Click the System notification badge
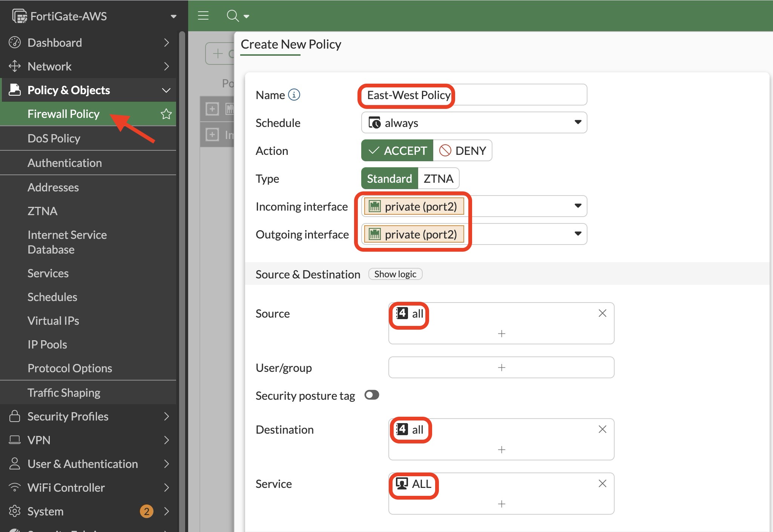The image size is (773, 532). coord(147,511)
